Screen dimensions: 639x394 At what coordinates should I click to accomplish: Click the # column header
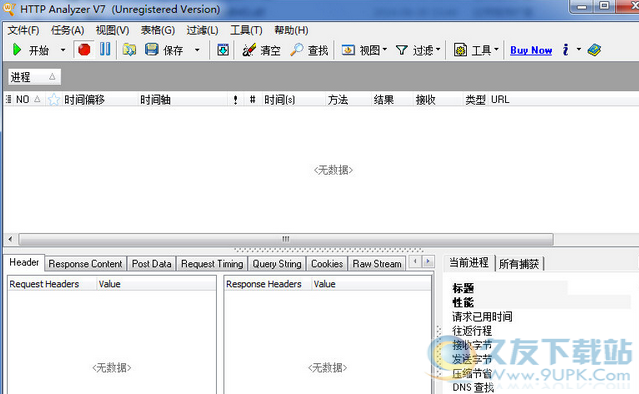(x=252, y=99)
